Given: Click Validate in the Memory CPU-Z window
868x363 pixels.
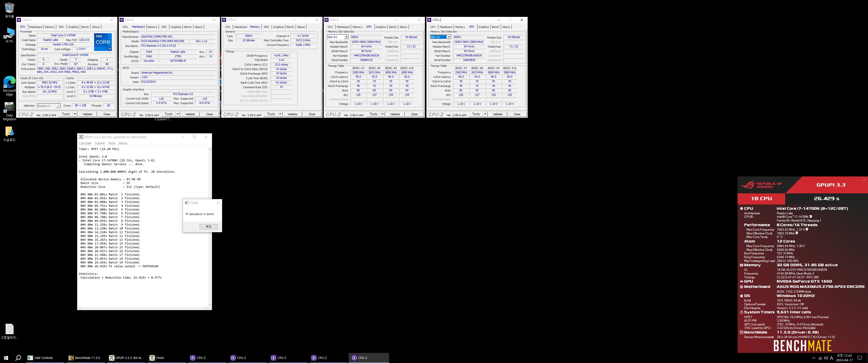Looking at the screenshot, I should (292, 114).
